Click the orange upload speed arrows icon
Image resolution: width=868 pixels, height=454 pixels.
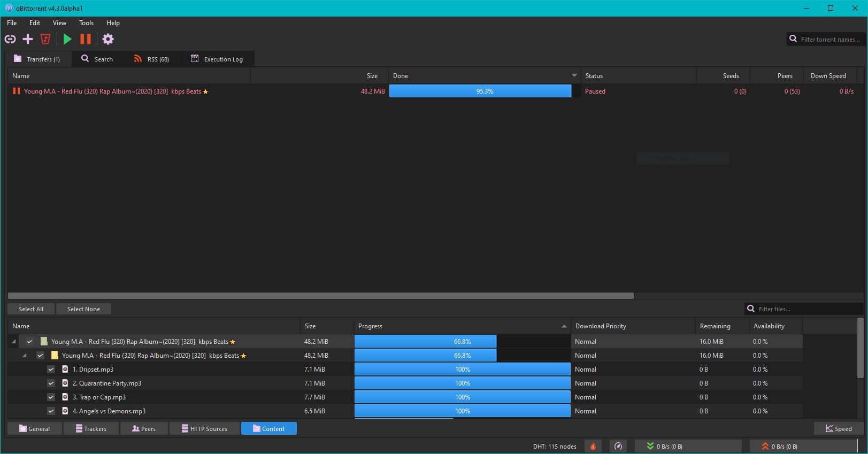tap(765, 446)
